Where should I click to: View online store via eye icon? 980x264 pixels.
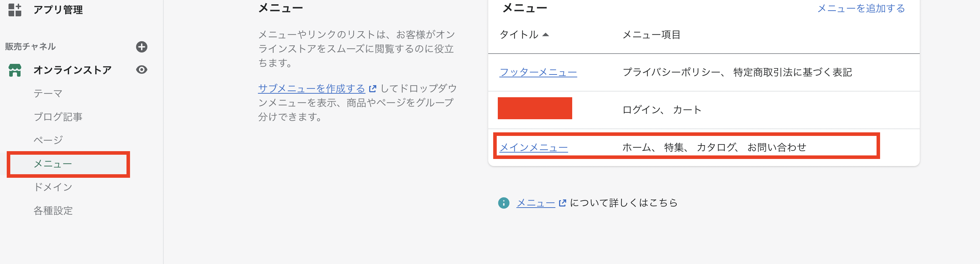(141, 70)
